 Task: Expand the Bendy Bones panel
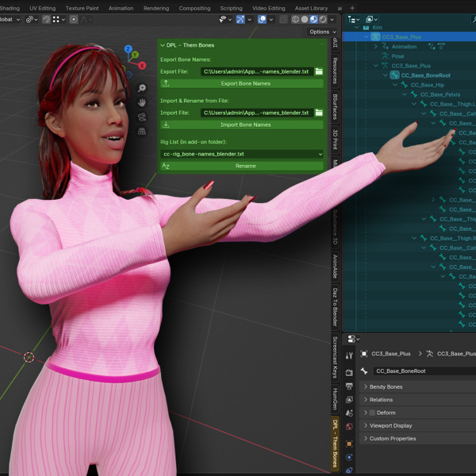click(x=366, y=387)
